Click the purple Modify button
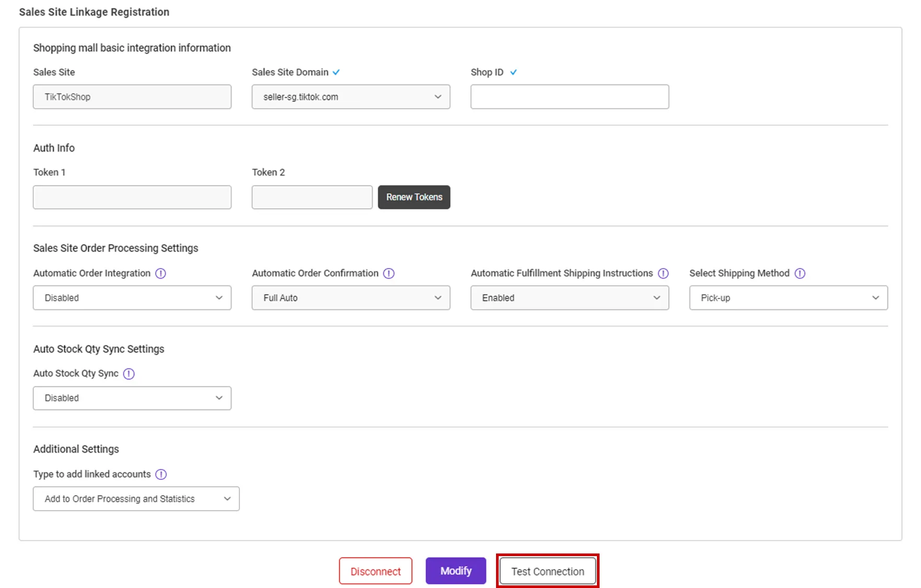Screen dimensions: 921x588 tap(456, 571)
